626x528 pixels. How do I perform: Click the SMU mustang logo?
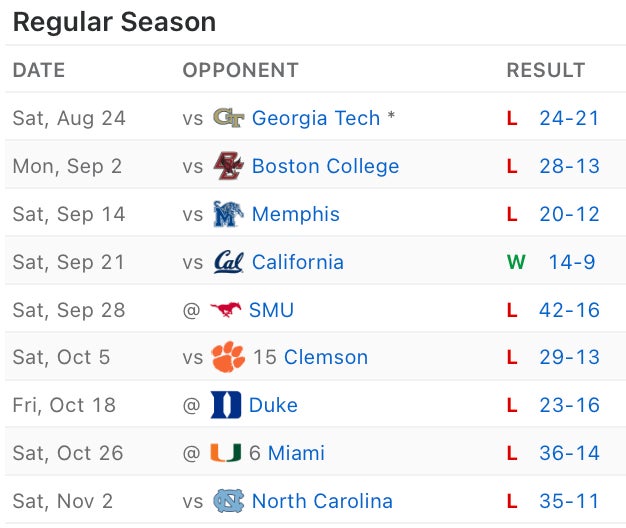coord(226,310)
